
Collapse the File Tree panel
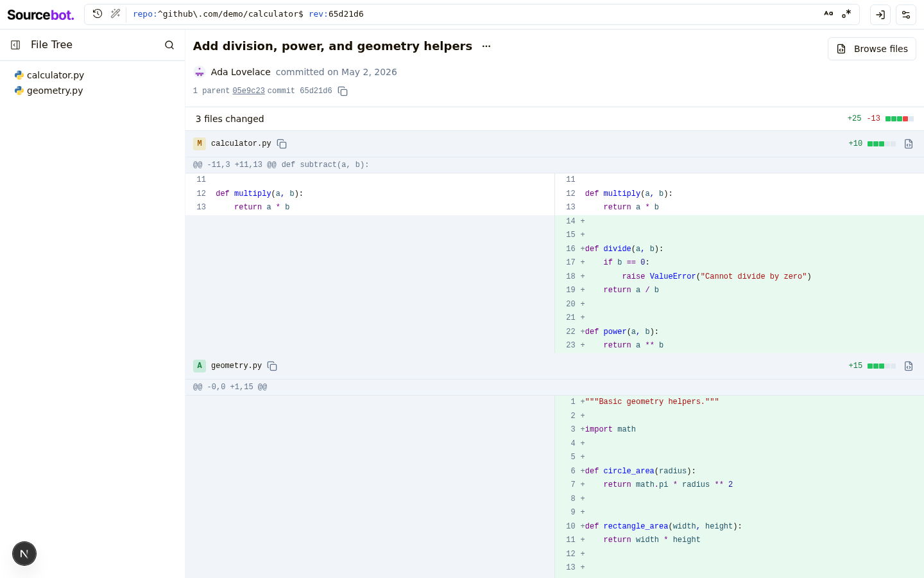15,45
